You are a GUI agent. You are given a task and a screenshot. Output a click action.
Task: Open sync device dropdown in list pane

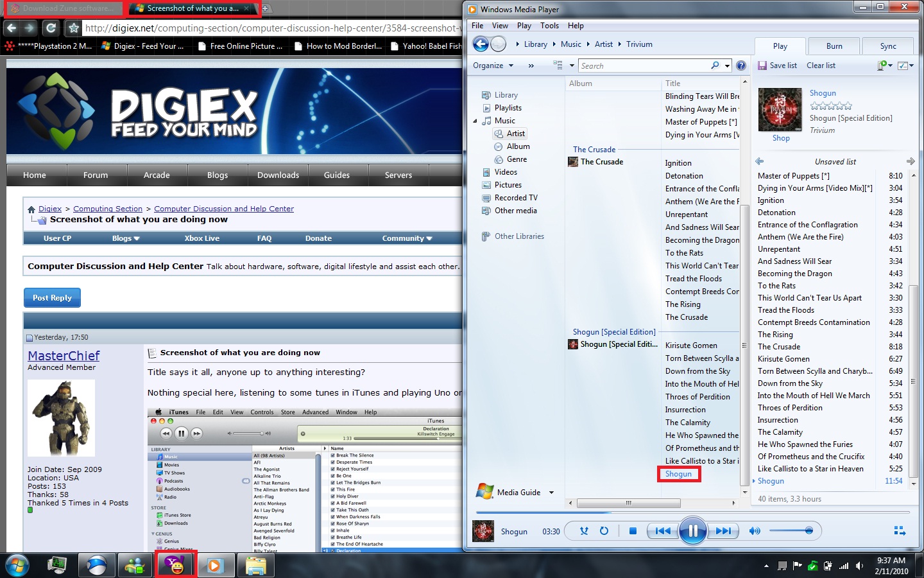coord(885,66)
